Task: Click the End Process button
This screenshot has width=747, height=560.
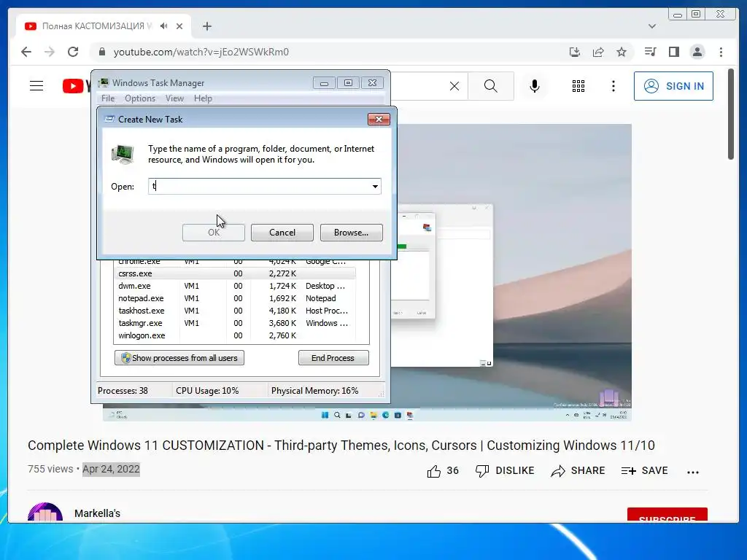Action: [333, 358]
